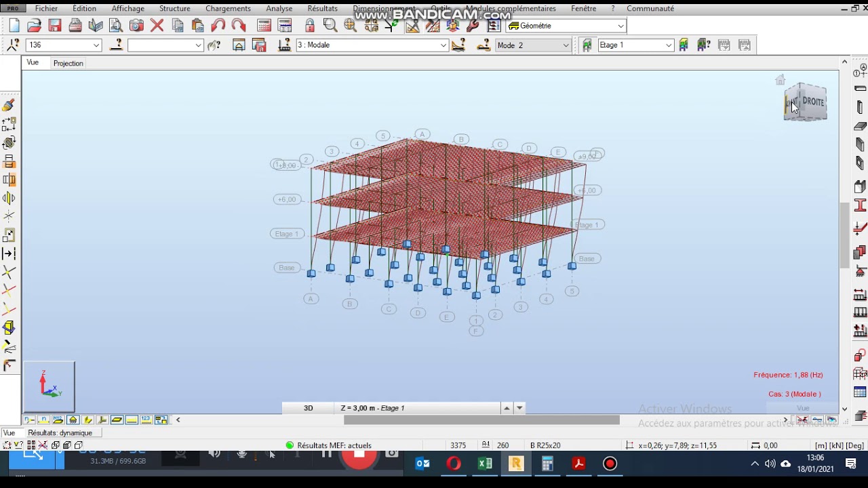Screen dimensions: 868x488
Task: Click the 3D view mode button
Action: click(309, 408)
